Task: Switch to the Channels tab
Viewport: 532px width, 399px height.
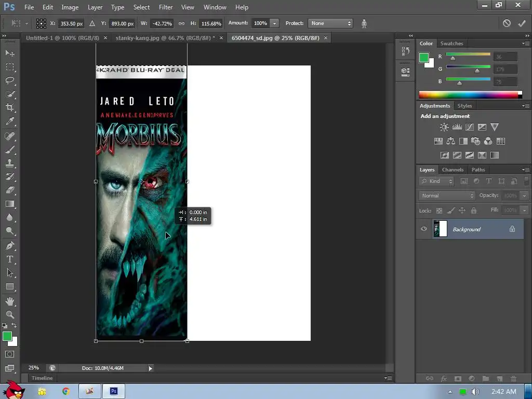Action: (453, 170)
